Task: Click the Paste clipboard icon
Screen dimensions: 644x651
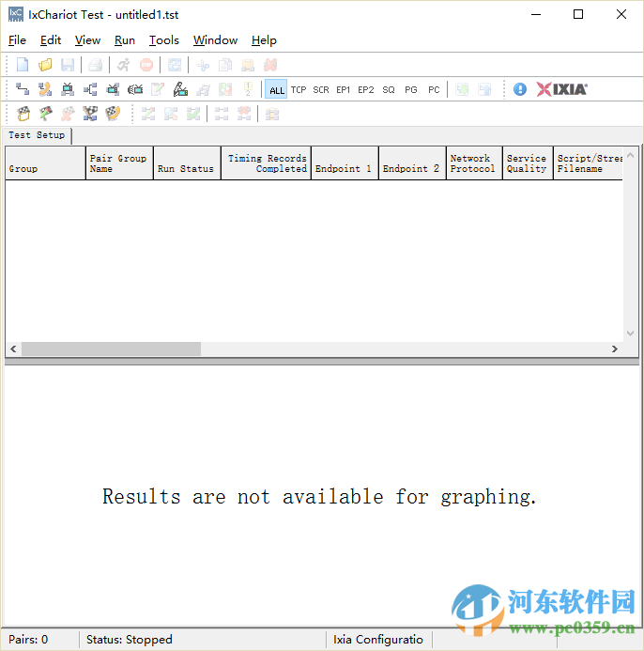Action: click(x=248, y=65)
